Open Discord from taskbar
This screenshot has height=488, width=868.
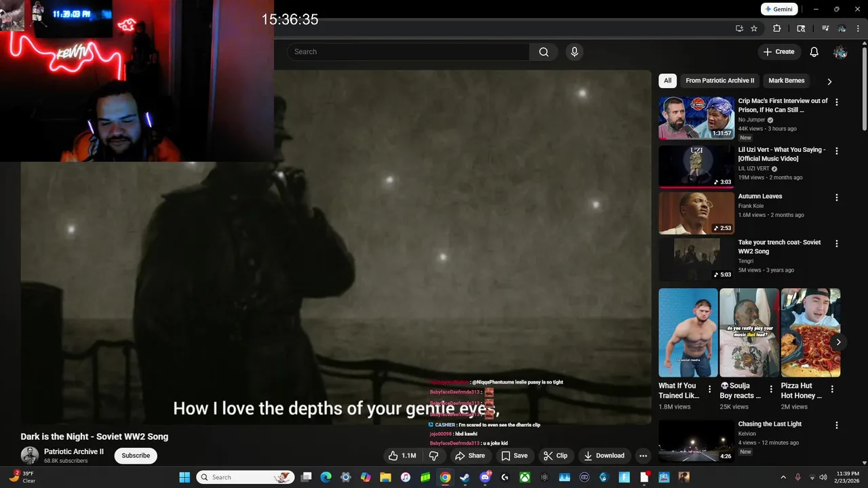[x=485, y=477]
